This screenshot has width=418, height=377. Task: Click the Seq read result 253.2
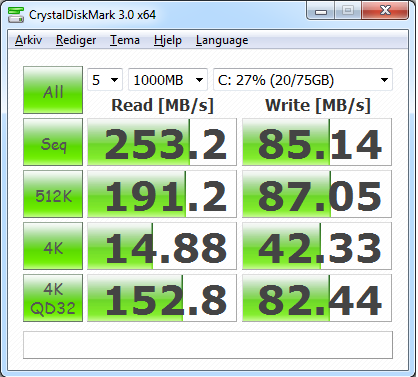162,142
